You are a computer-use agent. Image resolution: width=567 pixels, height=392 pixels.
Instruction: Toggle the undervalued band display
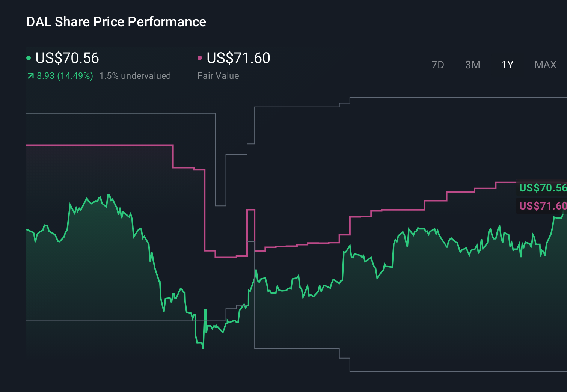tap(135, 75)
